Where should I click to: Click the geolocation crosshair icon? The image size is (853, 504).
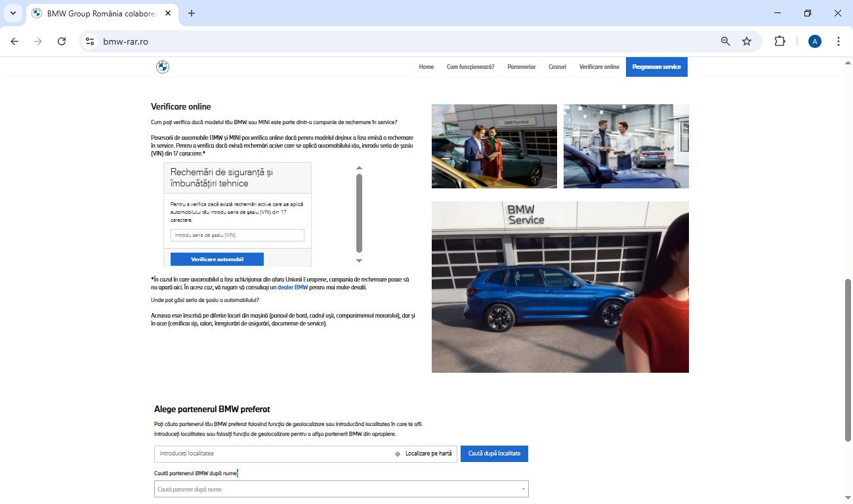[398, 454]
